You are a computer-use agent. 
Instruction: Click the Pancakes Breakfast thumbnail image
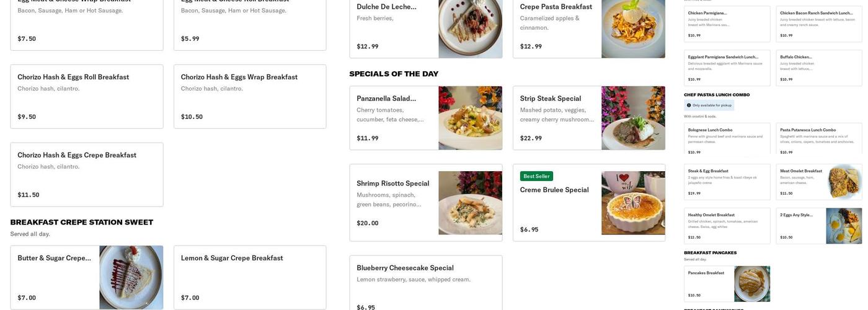(x=752, y=284)
